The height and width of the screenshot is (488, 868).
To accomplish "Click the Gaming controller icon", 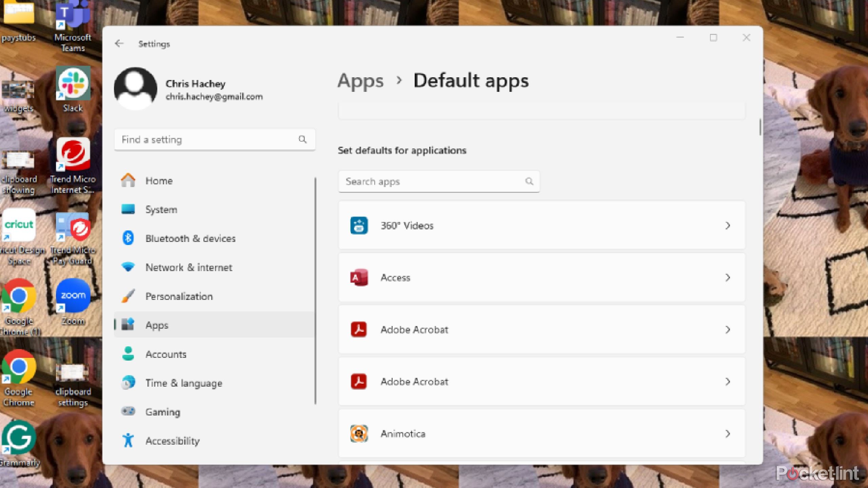I will (x=128, y=411).
